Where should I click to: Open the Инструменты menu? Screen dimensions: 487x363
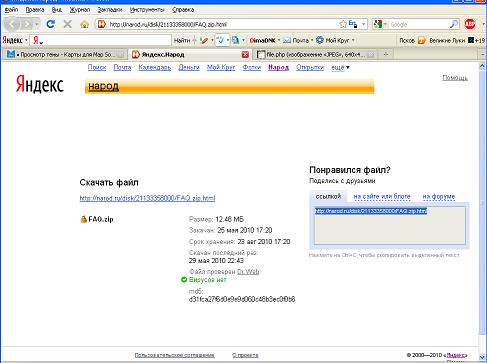point(147,10)
